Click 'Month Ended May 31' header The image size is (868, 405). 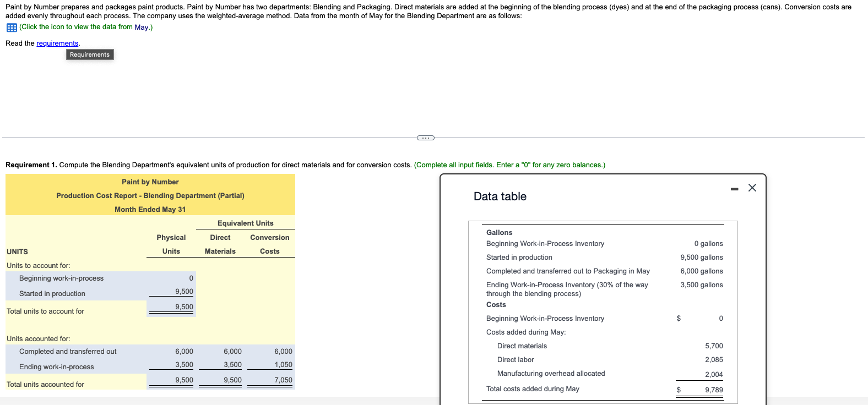[150, 210]
